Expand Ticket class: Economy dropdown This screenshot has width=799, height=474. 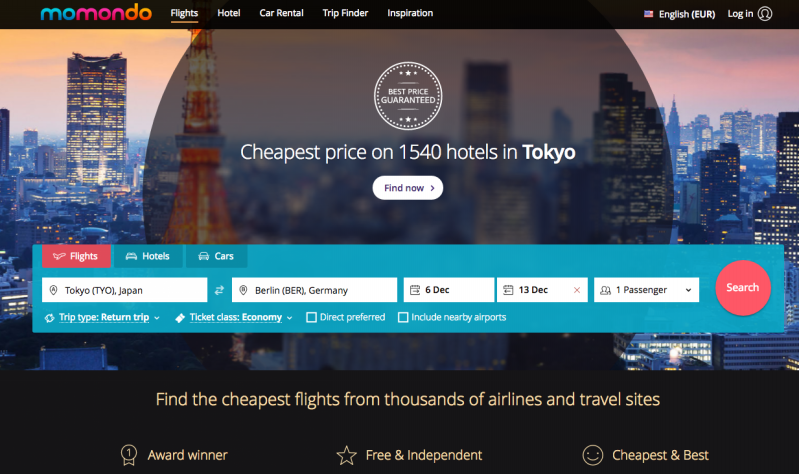234,318
